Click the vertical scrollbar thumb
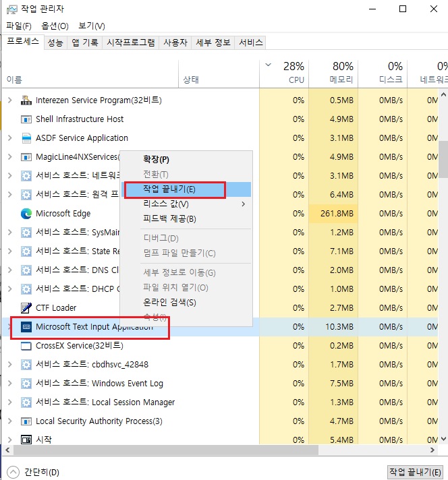448x480 pixels. [443, 160]
